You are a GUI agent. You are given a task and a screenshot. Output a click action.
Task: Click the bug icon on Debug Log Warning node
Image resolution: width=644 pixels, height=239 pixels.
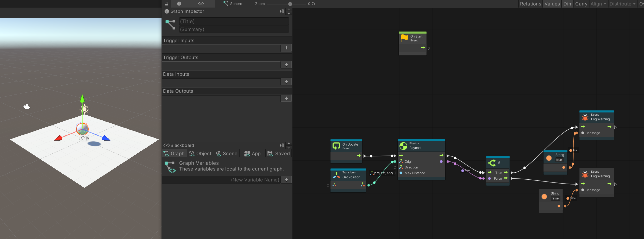pos(586,117)
